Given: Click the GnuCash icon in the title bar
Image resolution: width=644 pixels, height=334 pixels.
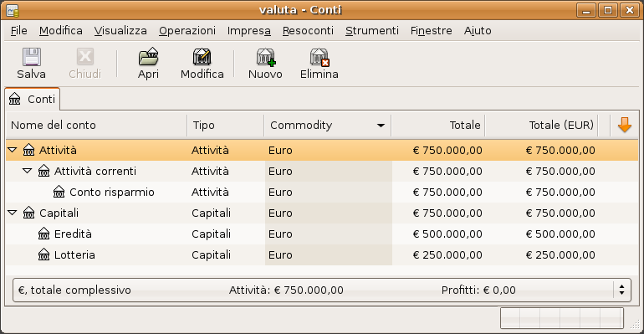Looking at the screenshot, I should coord(13,10).
